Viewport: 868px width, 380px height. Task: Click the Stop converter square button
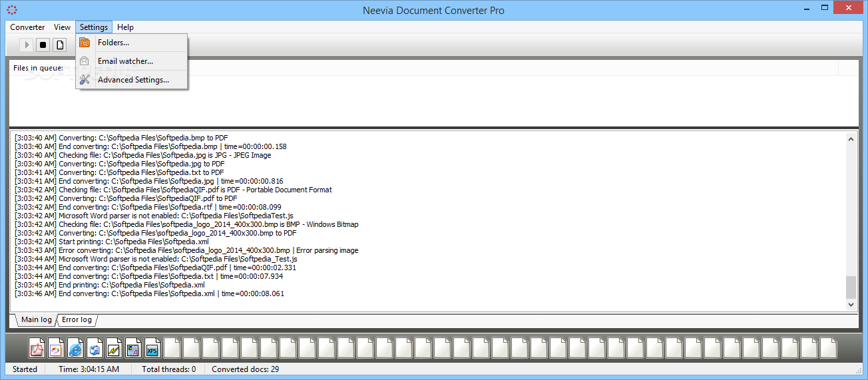[43, 45]
